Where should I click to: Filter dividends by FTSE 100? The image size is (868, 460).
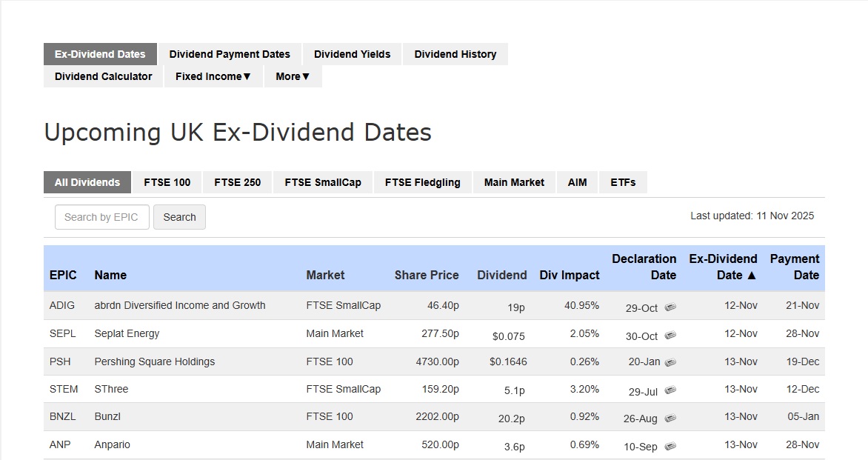click(167, 182)
